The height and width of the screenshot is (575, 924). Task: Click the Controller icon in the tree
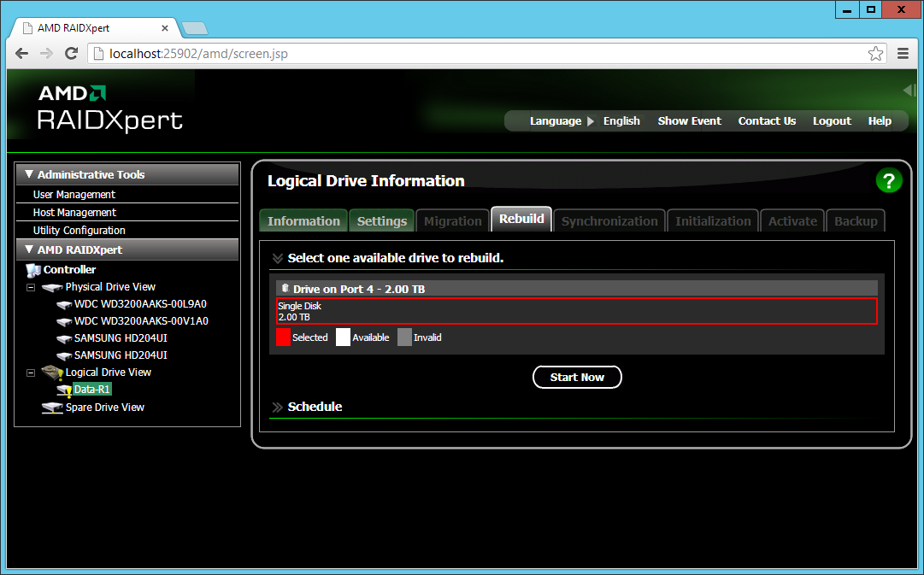(x=33, y=271)
